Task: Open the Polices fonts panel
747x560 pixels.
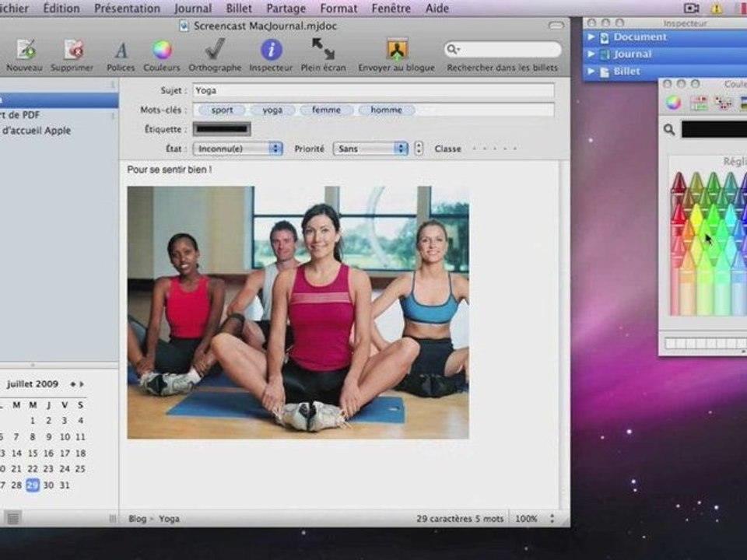Action: point(121,55)
